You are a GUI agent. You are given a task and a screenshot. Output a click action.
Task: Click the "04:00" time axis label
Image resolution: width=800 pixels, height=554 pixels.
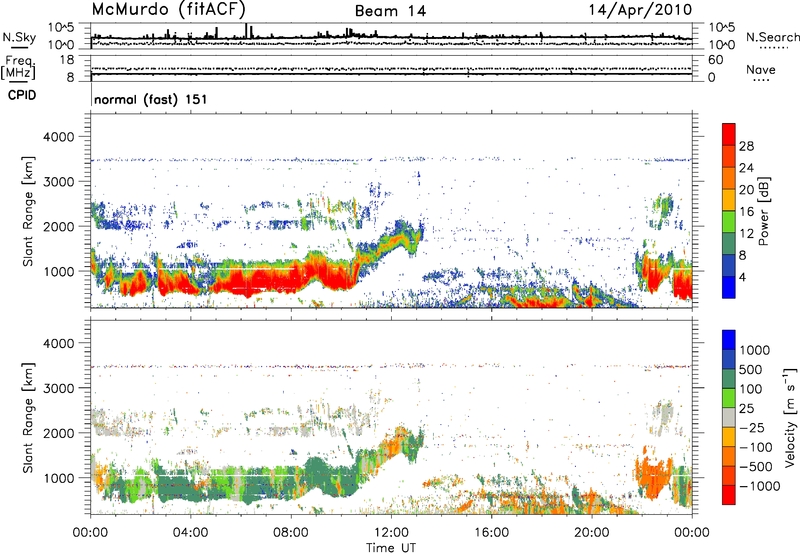[190, 533]
